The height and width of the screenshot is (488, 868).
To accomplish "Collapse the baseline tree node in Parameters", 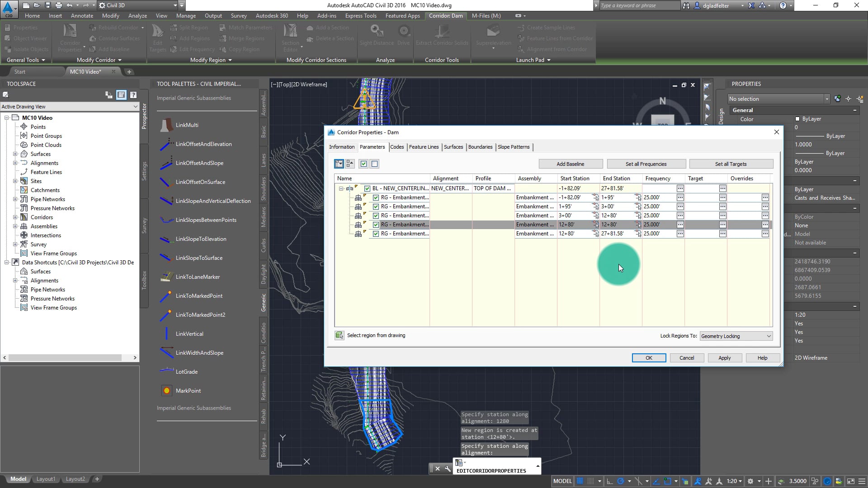I will tap(341, 188).
